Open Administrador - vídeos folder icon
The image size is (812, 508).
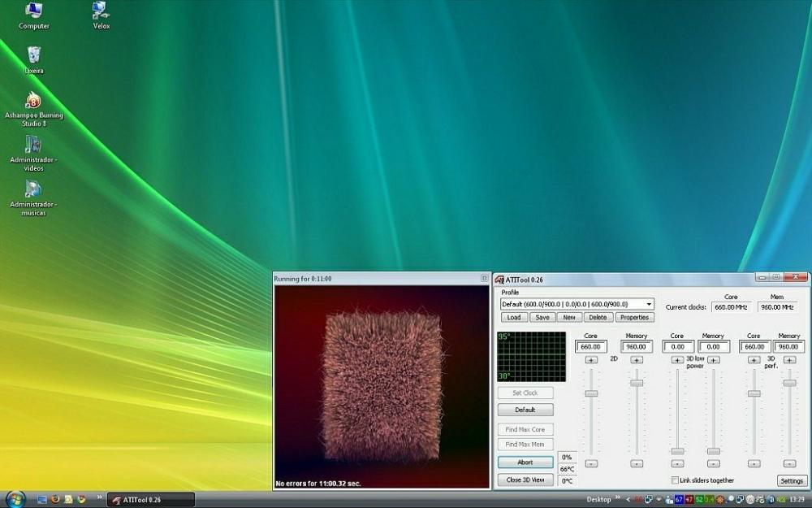click(x=33, y=145)
